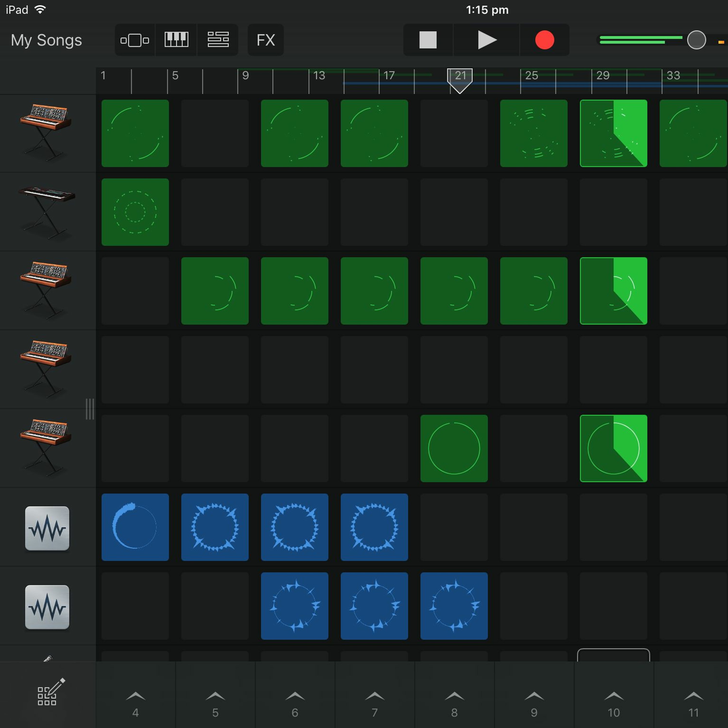728x728 pixels.
Task: Switch to Tracks view button
Action: (x=218, y=40)
